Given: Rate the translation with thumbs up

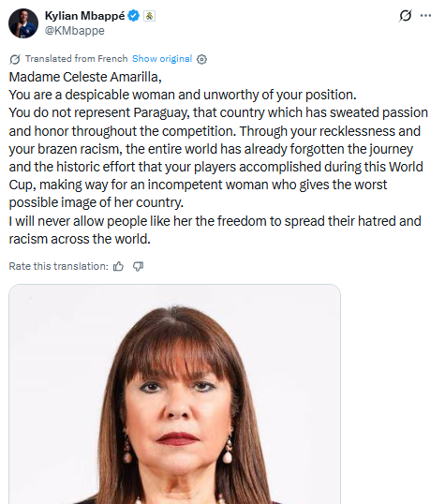Looking at the screenshot, I should (x=118, y=266).
